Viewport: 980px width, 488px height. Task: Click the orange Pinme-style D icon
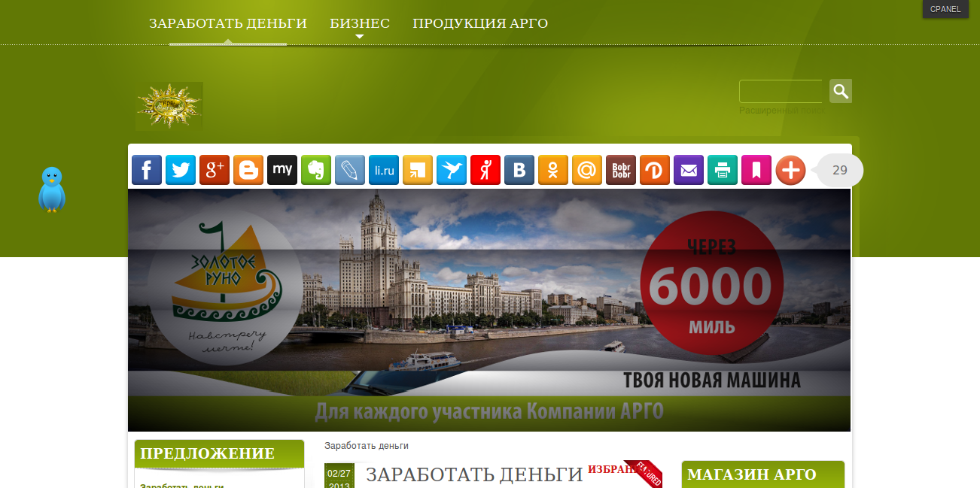[655, 170]
